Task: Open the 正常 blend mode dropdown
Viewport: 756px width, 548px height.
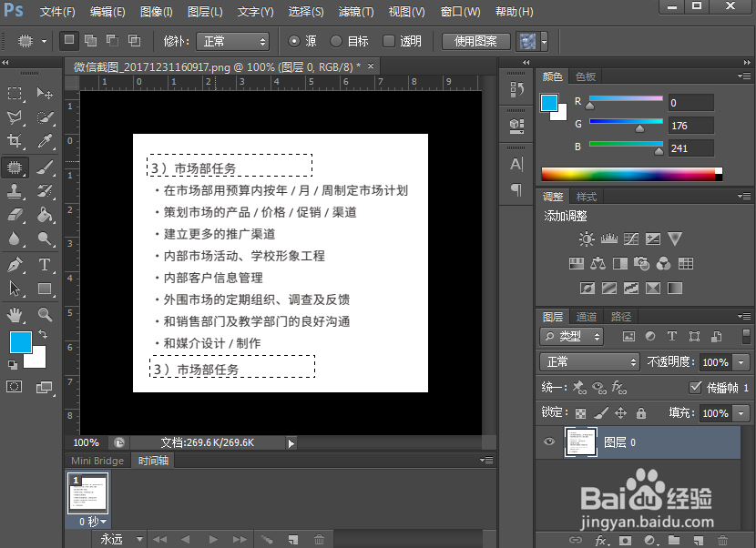Action: [587, 361]
